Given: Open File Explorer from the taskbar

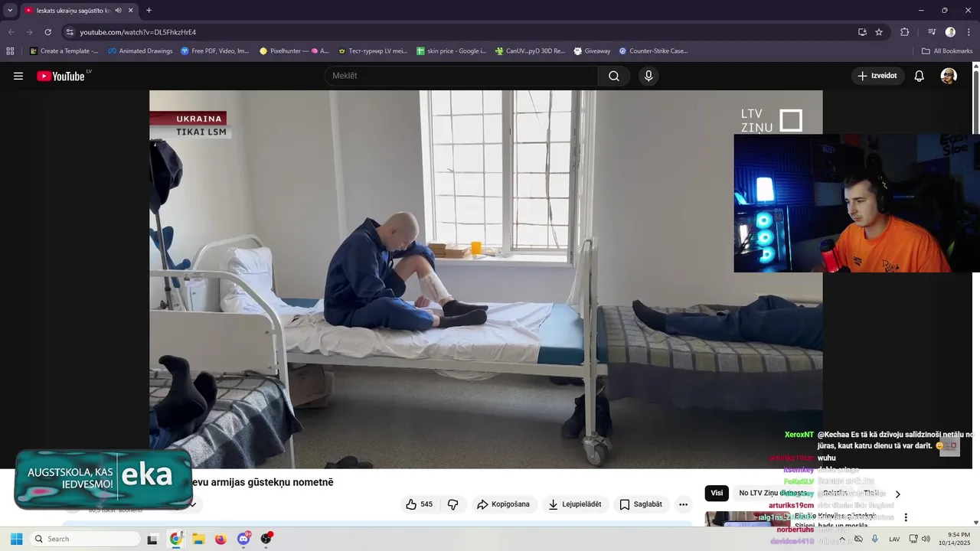Looking at the screenshot, I should [198, 539].
